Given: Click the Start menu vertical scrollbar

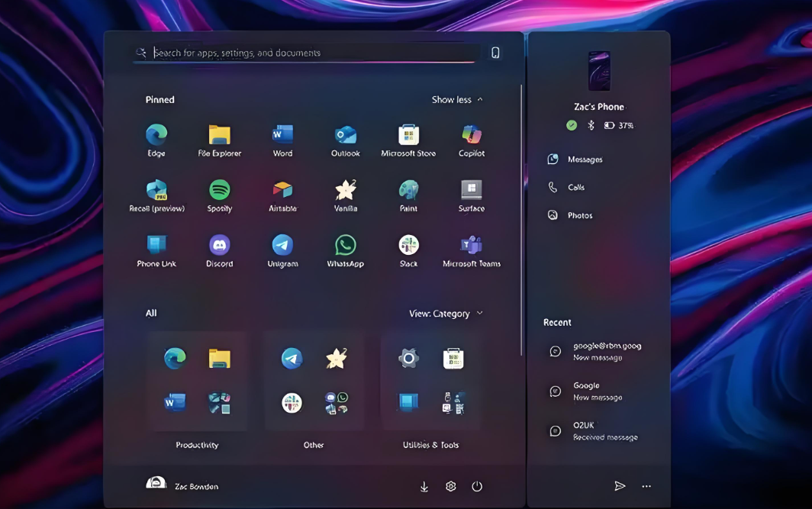Looking at the screenshot, I should tap(521, 191).
